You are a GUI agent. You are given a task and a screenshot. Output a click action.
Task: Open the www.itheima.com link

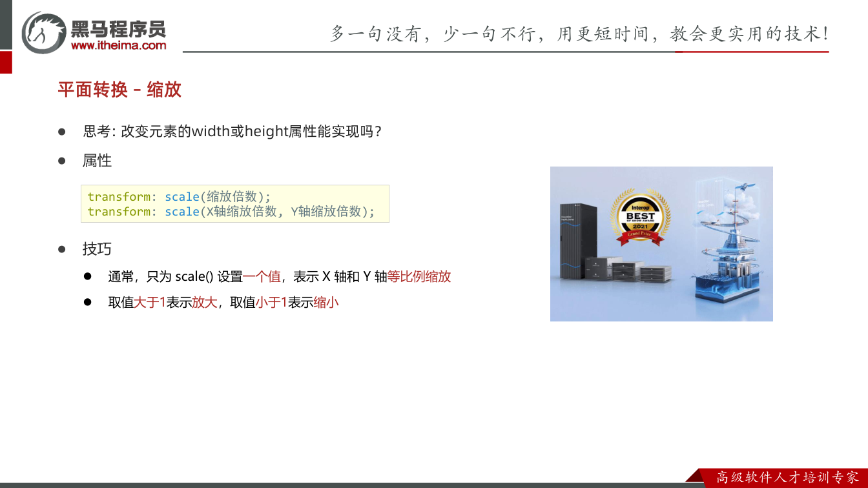coord(118,45)
